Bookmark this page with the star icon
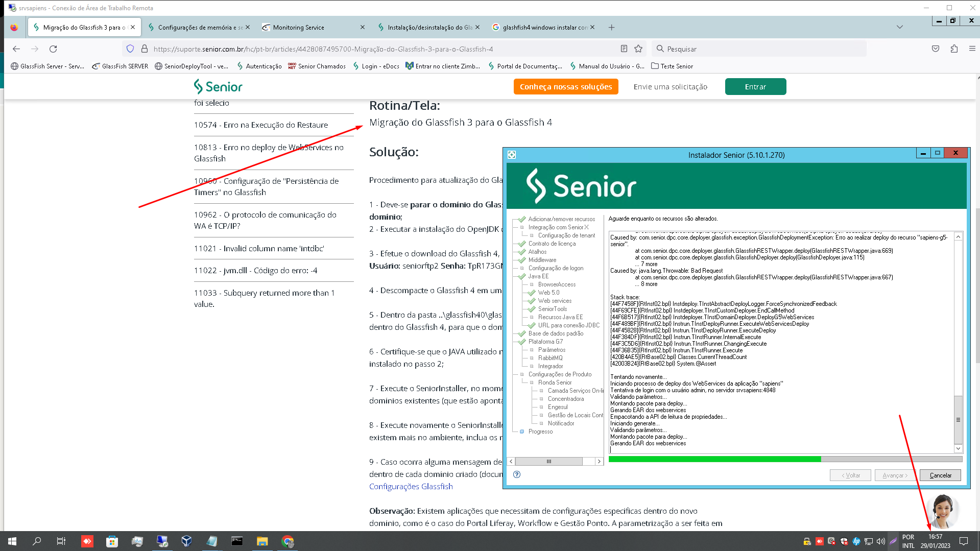Viewport: 980px width, 551px height. tap(638, 49)
